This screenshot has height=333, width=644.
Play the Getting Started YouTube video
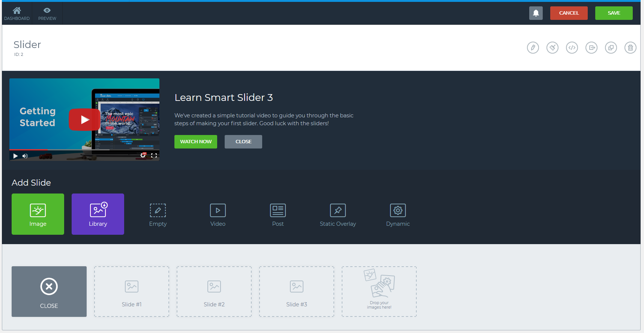[x=84, y=120]
